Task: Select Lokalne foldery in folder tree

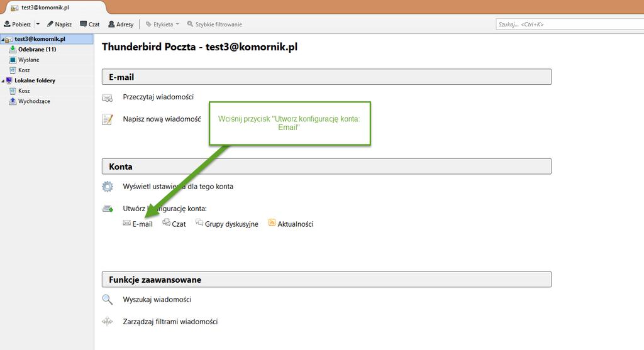Action: point(35,80)
